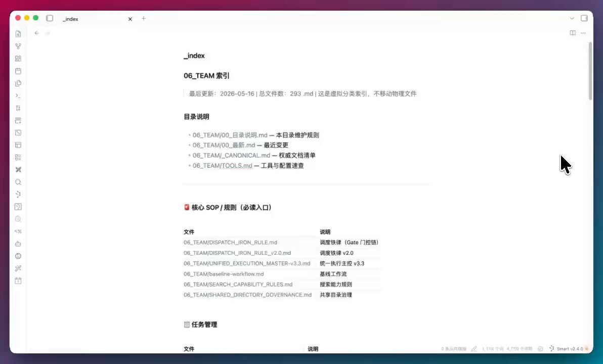603x364 pixels.
Task: Click the 目录说明 heading
Action: [196, 117]
